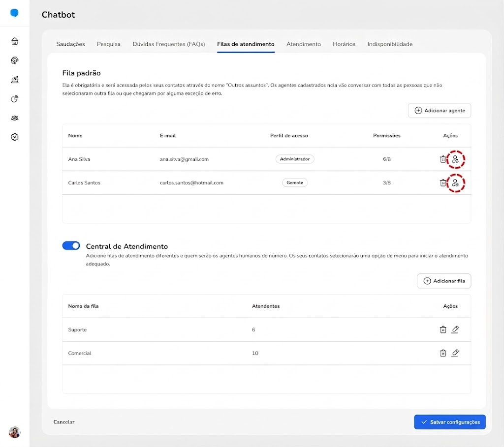
Task: Edit permissions icon for Carlos Santos
Action: 455,183
